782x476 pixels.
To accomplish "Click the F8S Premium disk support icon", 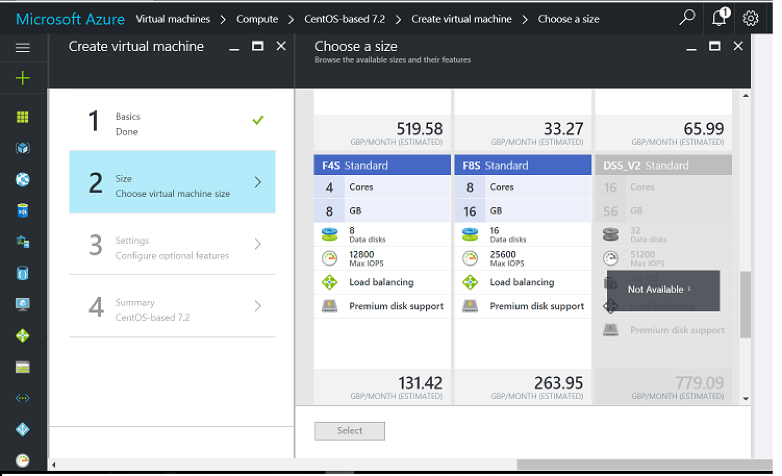I will coord(470,306).
